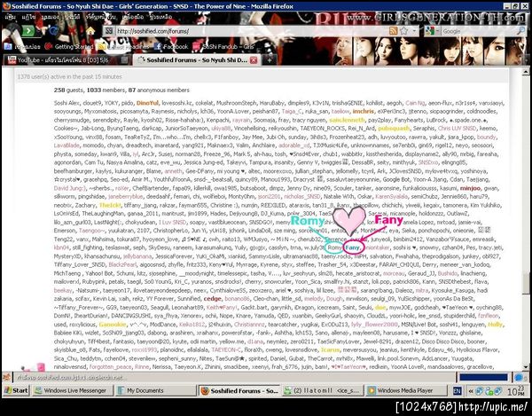
Task: Open the second Thai menu bar item
Action: coord(28,16)
